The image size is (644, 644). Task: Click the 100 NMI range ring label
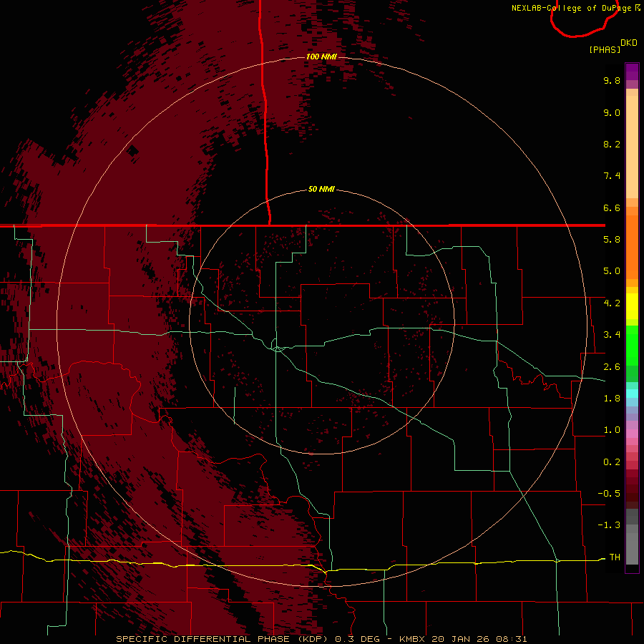[321, 57]
